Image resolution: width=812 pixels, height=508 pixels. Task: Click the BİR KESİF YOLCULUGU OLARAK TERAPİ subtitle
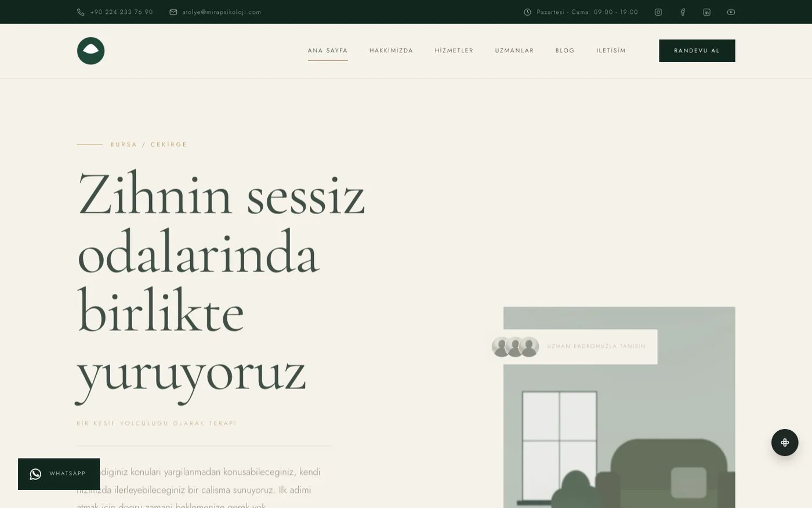(x=157, y=423)
